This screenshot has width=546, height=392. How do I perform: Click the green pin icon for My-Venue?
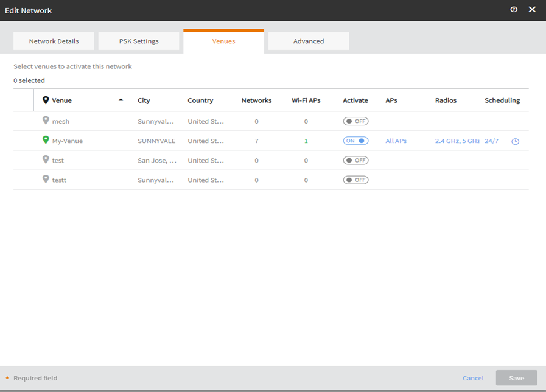point(46,141)
